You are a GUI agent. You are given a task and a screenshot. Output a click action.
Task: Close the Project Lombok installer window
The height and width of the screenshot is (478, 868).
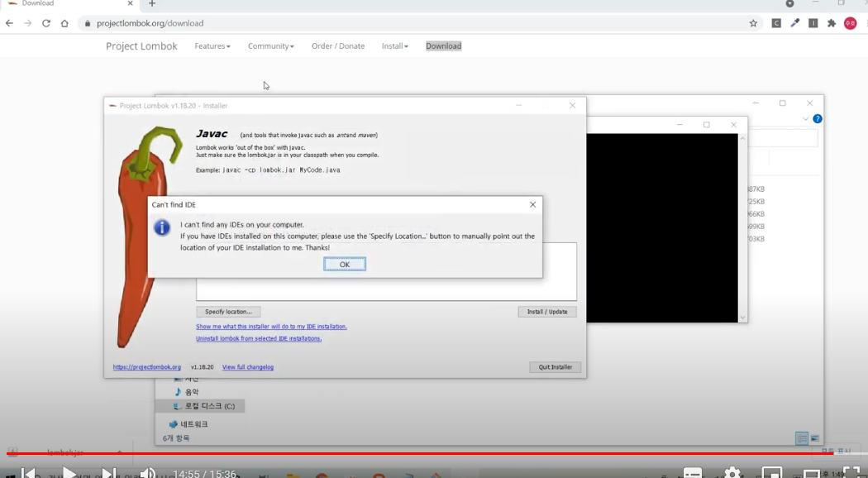[572, 105]
